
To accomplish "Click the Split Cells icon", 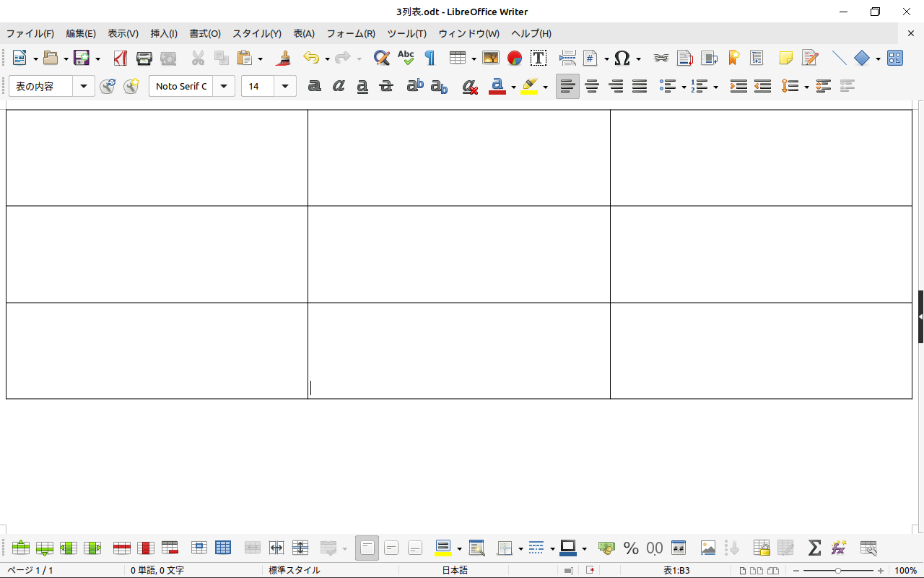I will tap(276, 548).
